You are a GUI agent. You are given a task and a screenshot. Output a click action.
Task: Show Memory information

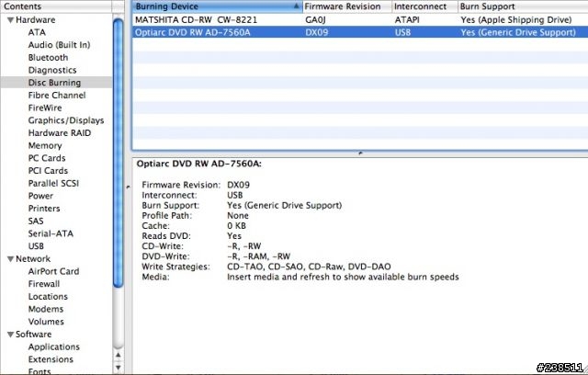[45, 145]
